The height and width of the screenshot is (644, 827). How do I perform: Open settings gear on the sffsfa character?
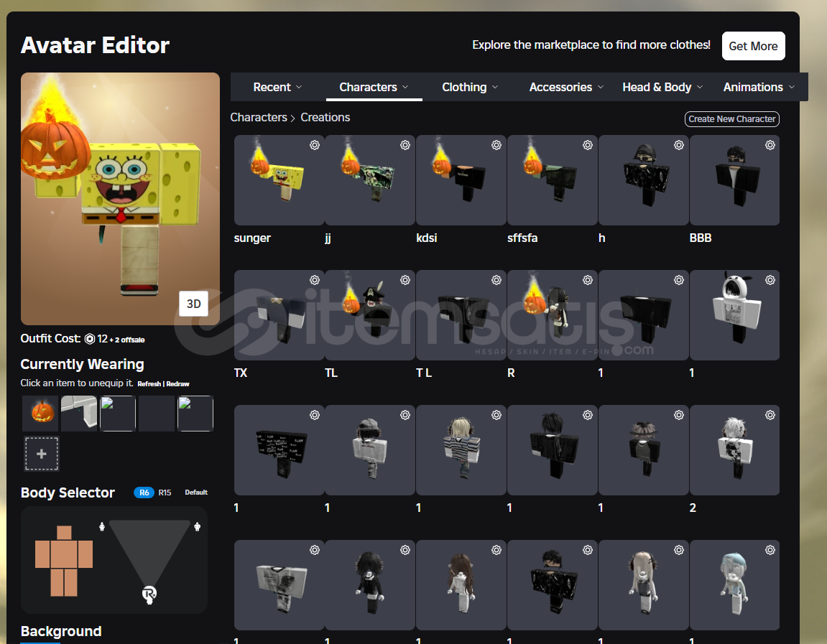tap(588, 145)
